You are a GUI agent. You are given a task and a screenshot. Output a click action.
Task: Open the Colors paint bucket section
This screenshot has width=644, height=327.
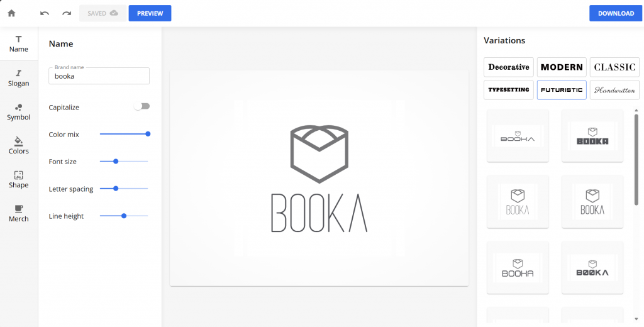point(18,146)
